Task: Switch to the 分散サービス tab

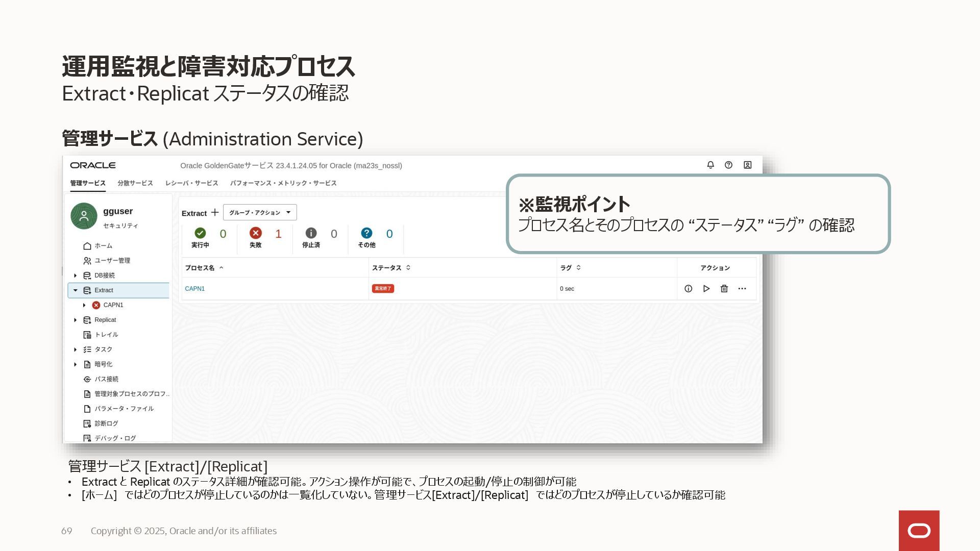Action: point(135,183)
